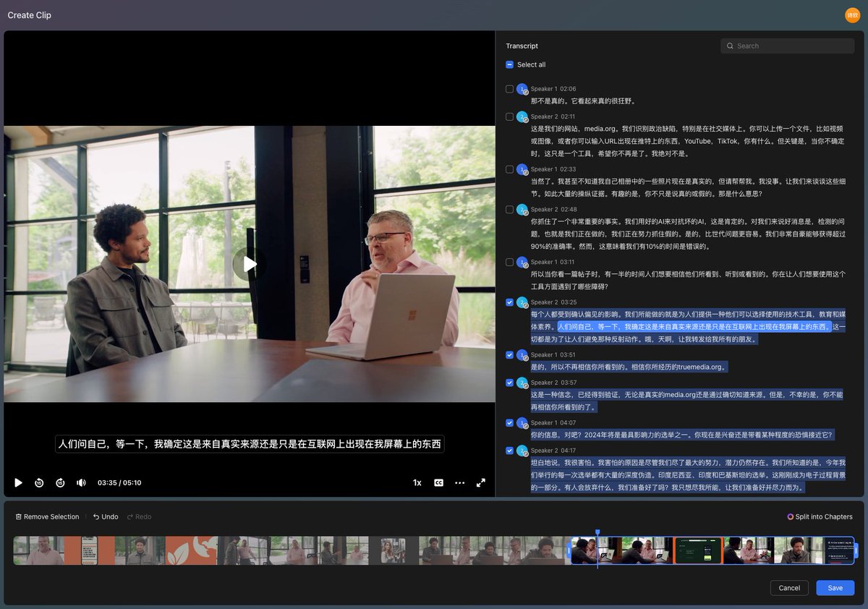Click the transcript Search field
The height and width of the screenshot is (609, 868).
tap(787, 46)
